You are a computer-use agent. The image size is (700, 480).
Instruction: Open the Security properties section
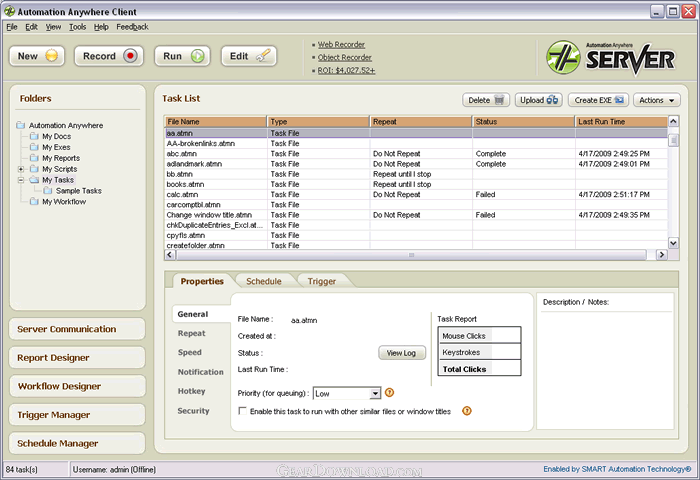[x=193, y=411]
